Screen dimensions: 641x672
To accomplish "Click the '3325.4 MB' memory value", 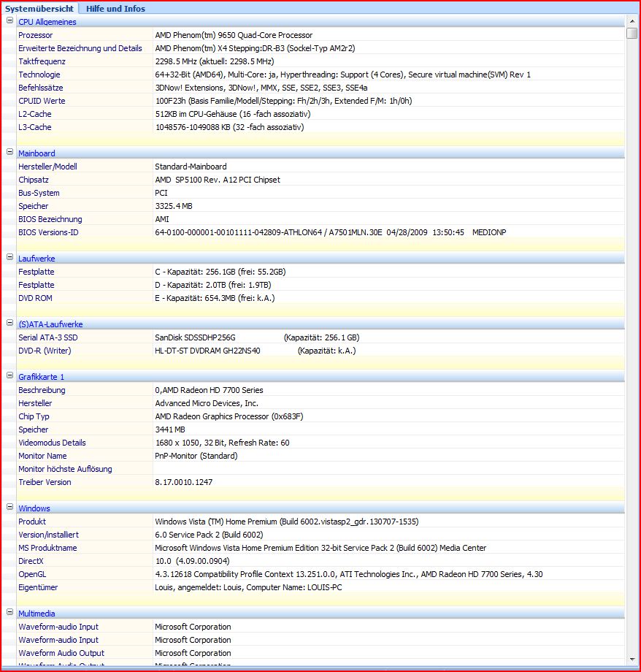I will pyautogui.click(x=174, y=206).
